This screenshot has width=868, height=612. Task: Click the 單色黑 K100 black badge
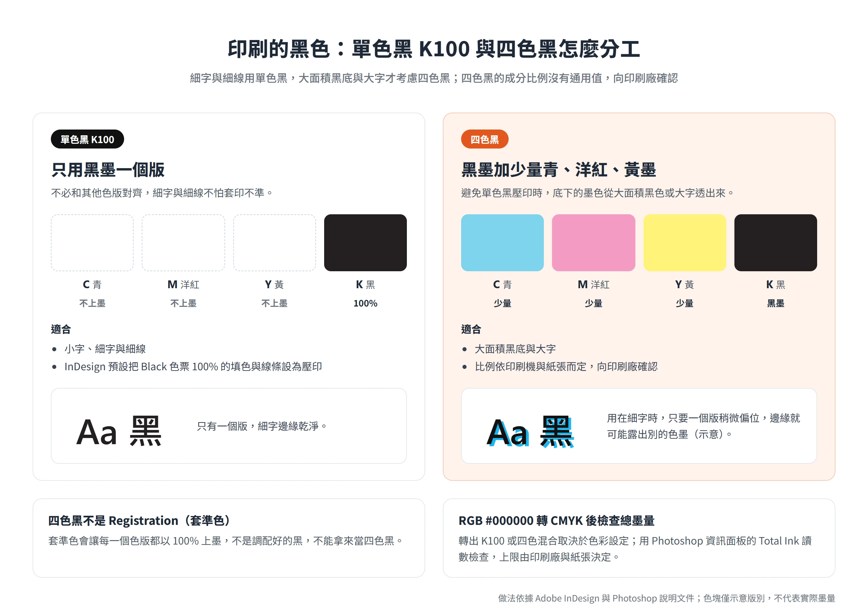[x=87, y=139]
